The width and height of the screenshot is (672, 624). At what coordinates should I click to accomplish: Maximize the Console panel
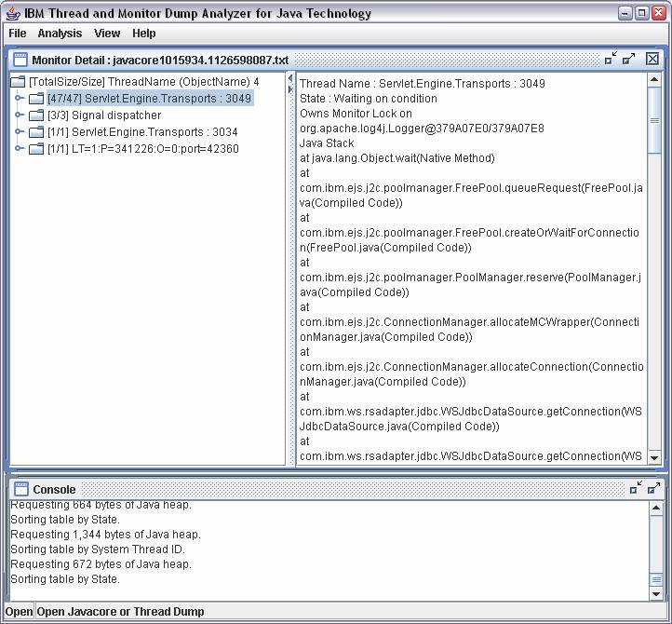(x=653, y=488)
